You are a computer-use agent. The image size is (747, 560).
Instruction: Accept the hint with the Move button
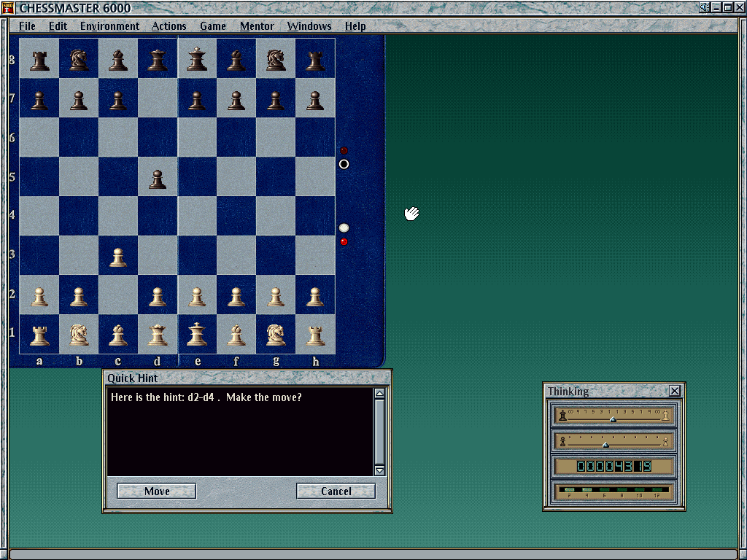point(157,491)
